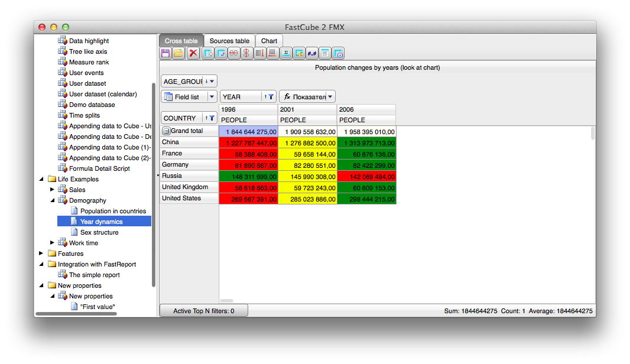Expand the Work time node
630x364 pixels.
coord(52,243)
